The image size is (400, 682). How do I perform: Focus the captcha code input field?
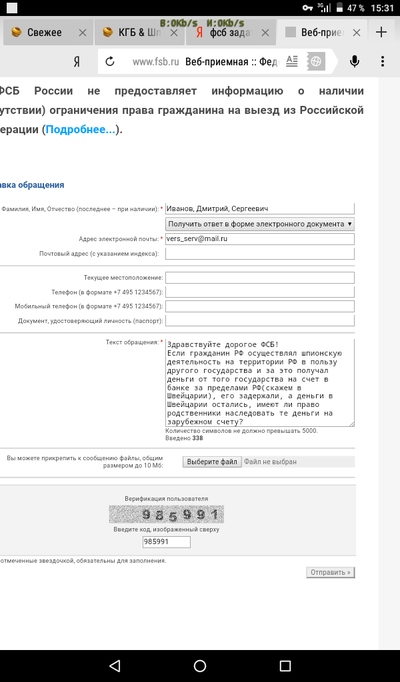167,542
